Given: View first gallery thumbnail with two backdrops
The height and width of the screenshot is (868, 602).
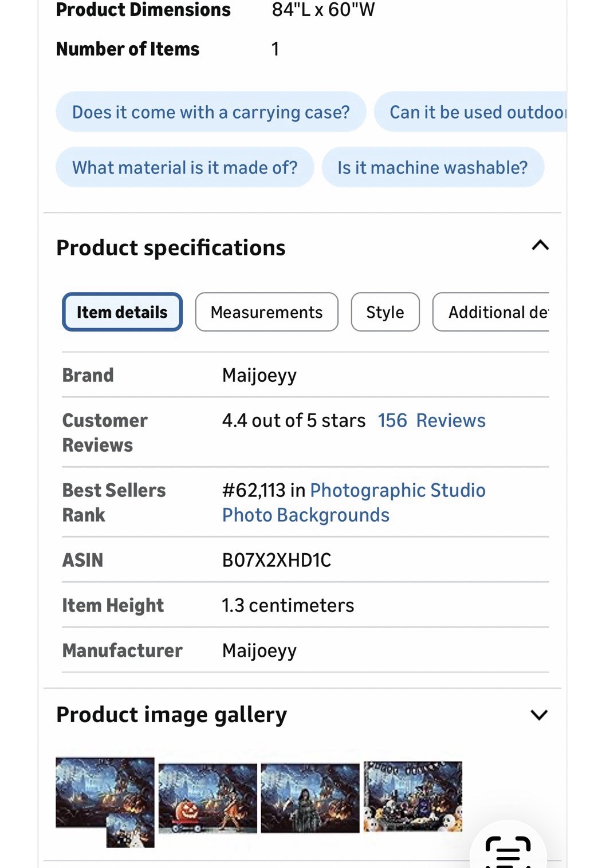Looking at the screenshot, I should (x=105, y=802).
